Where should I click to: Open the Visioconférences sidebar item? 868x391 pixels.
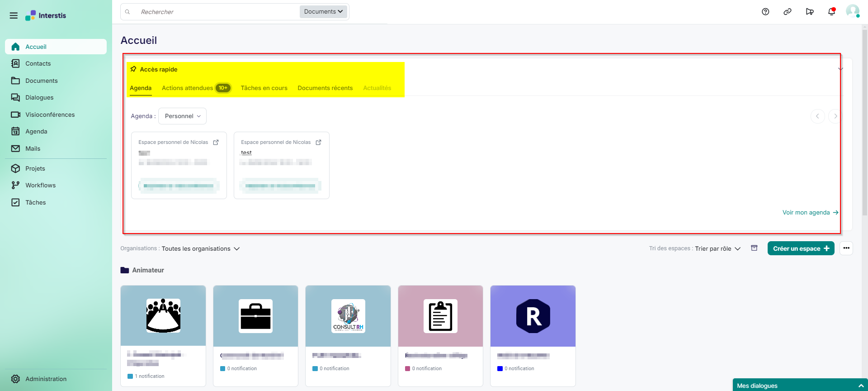click(50, 114)
